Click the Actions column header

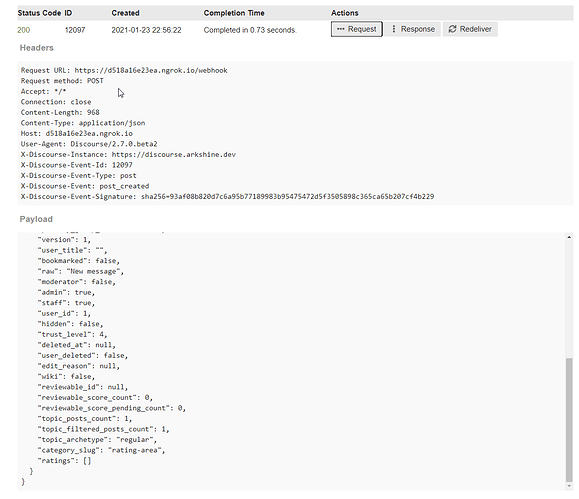pos(345,13)
